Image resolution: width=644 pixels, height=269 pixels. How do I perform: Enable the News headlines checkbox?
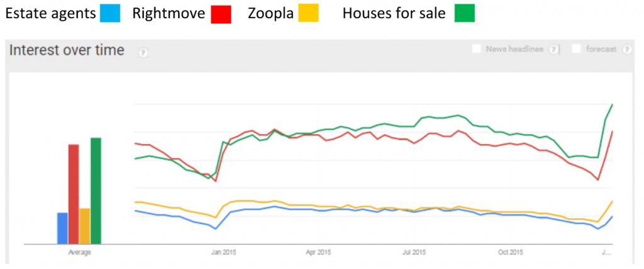pyautogui.click(x=477, y=48)
